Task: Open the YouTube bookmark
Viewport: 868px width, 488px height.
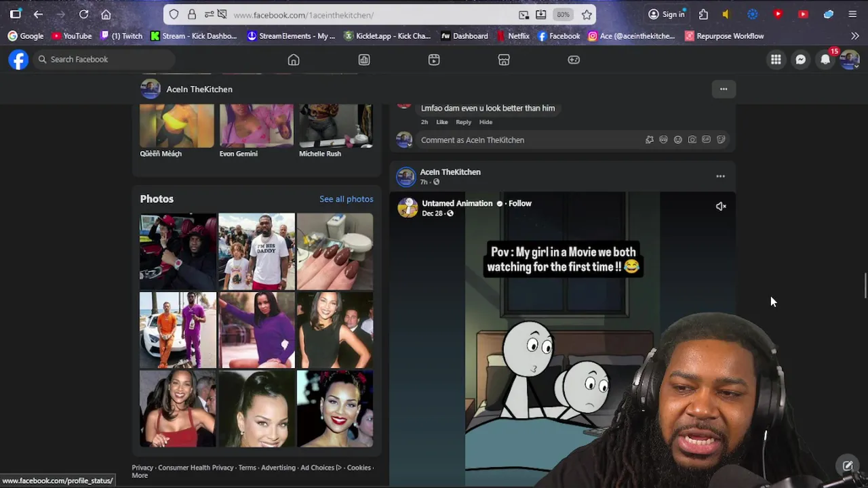Action: (x=72, y=36)
